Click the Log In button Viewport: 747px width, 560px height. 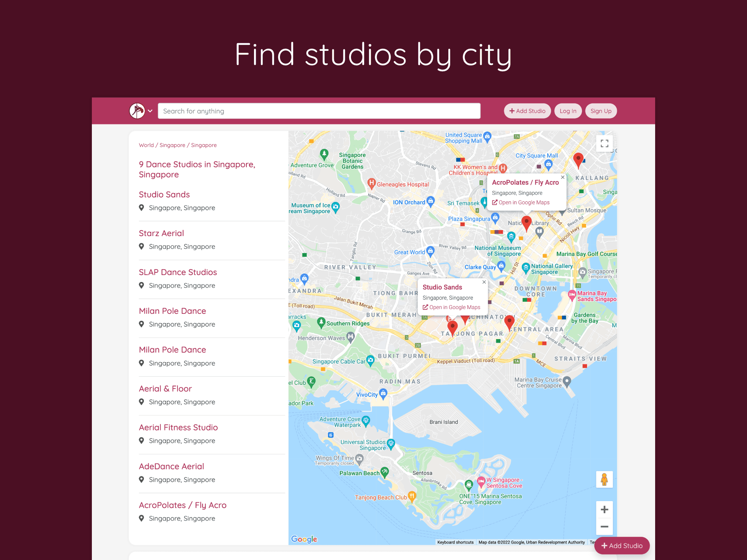pyautogui.click(x=568, y=111)
